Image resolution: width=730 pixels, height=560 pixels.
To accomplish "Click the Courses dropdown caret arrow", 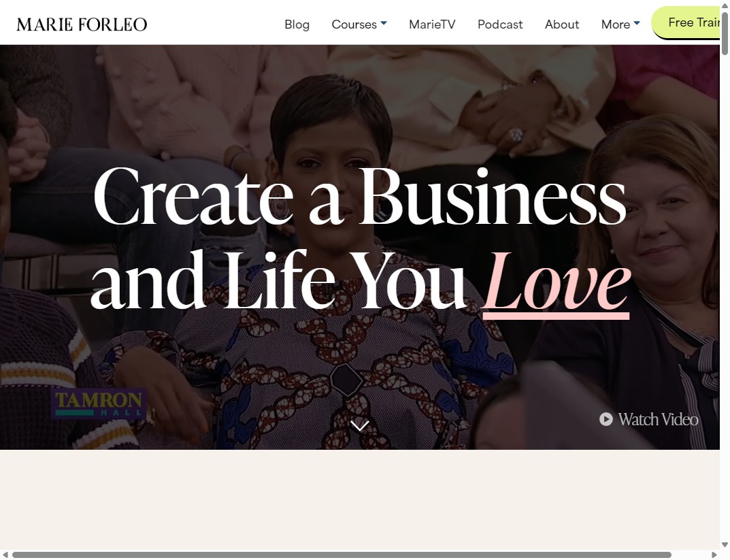I will pos(384,23).
